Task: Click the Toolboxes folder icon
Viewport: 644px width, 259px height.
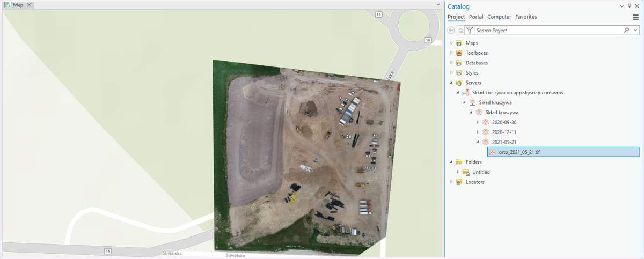Action: pyautogui.click(x=459, y=53)
